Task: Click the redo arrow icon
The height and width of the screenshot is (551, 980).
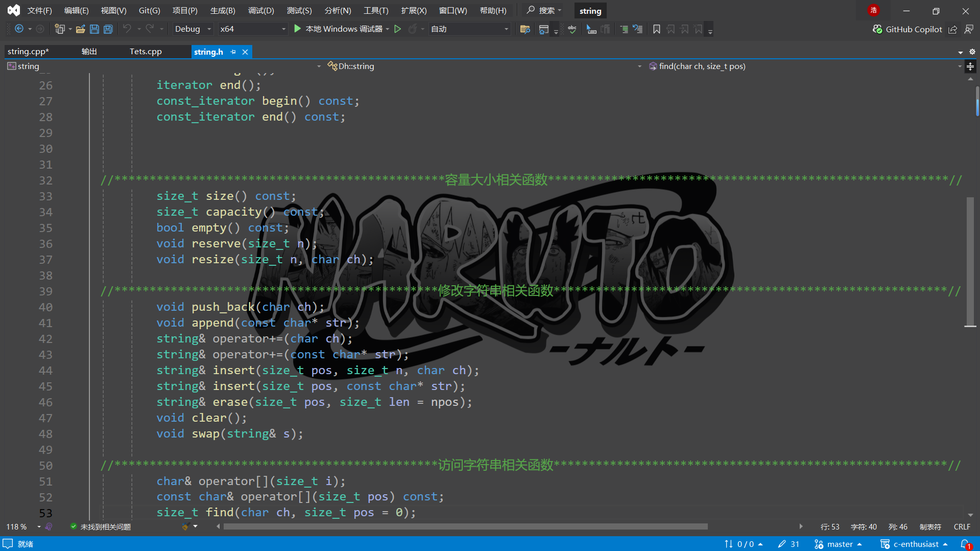Action: 150,29
